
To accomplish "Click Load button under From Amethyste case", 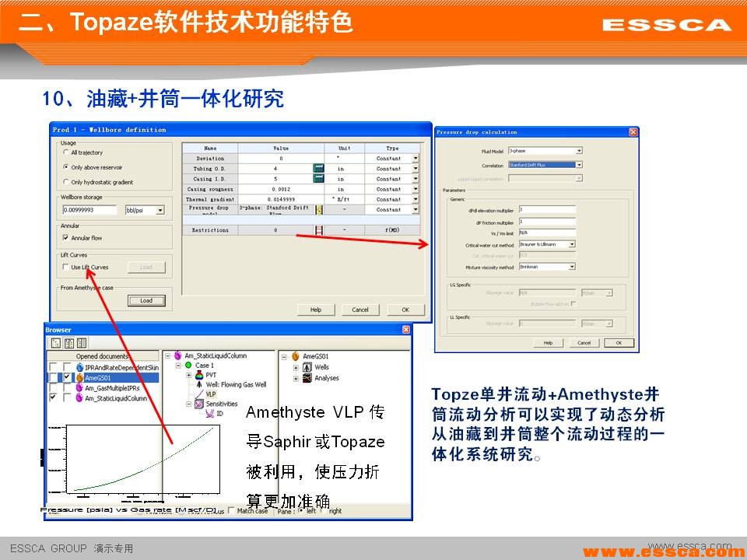I will pos(146,300).
